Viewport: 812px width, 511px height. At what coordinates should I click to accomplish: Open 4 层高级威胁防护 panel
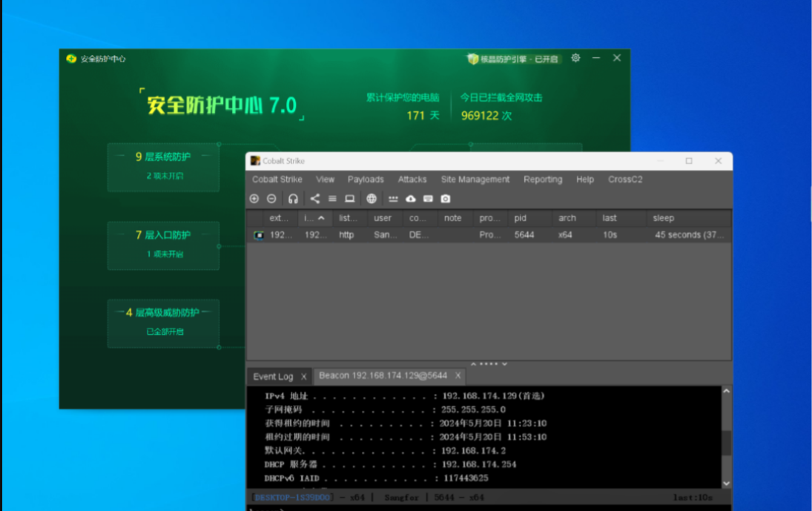[x=163, y=323]
